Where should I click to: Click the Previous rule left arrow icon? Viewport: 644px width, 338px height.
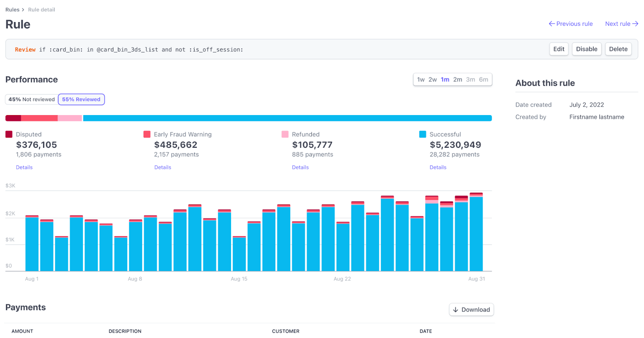pyautogui.click(x=552, y=24)
